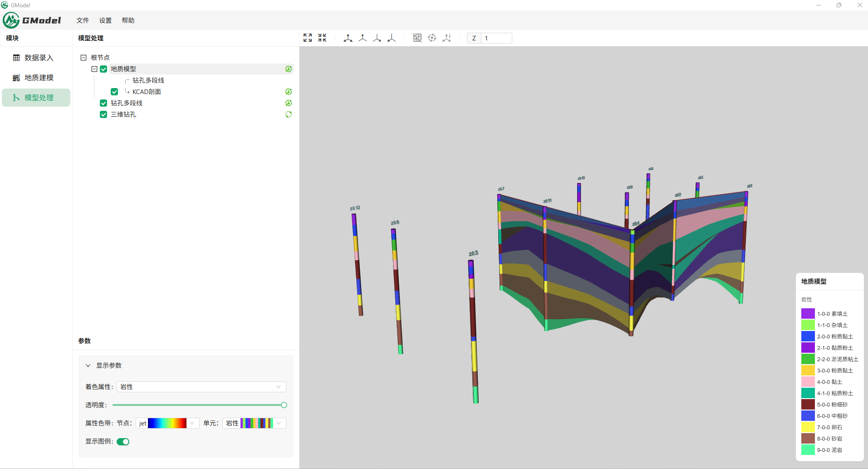
Task: Click the dashed circle icon beside 三维钻孔
Action: click(289, 114)
